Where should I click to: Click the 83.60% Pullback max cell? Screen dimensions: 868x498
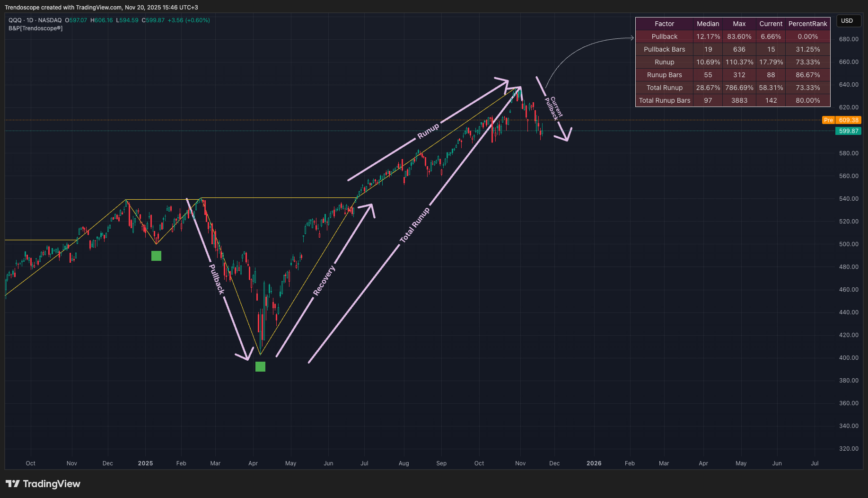739,36
